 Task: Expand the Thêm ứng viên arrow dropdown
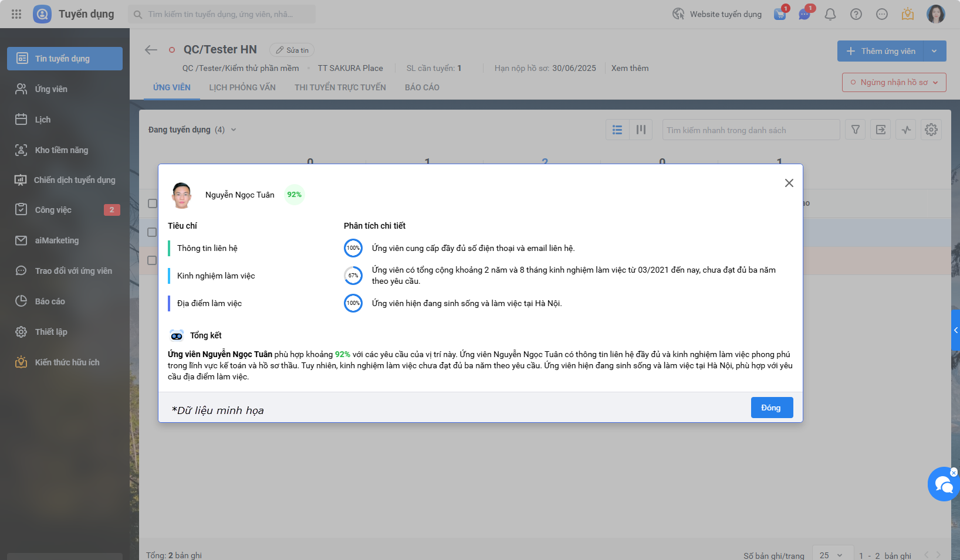click(934, 51)
